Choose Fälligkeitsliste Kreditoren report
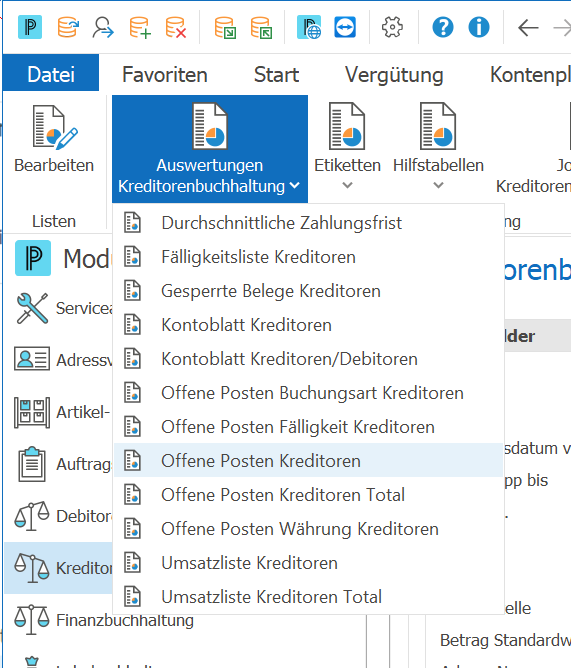This screenshot has width=571, height=668. point(309,257)
